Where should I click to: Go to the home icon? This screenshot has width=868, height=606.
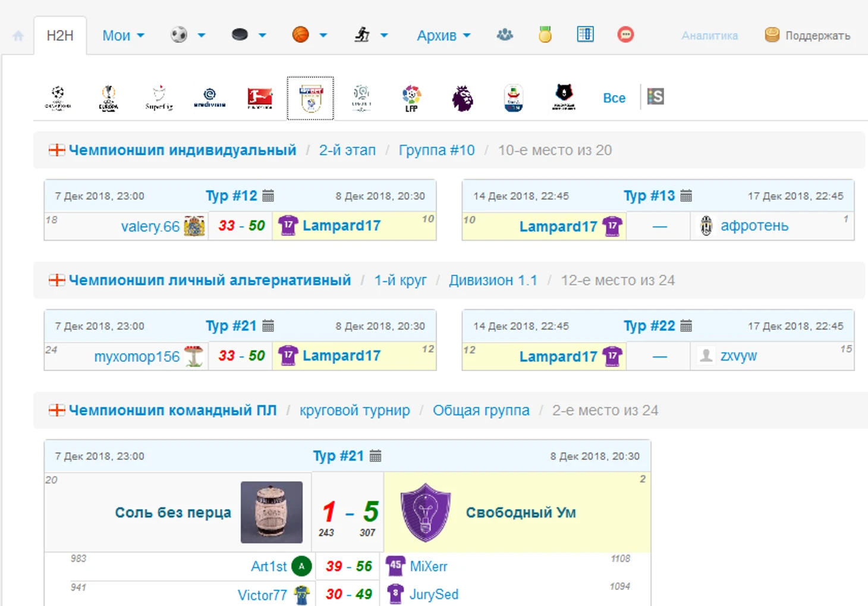pyautogui.click(x=18, y=36)
